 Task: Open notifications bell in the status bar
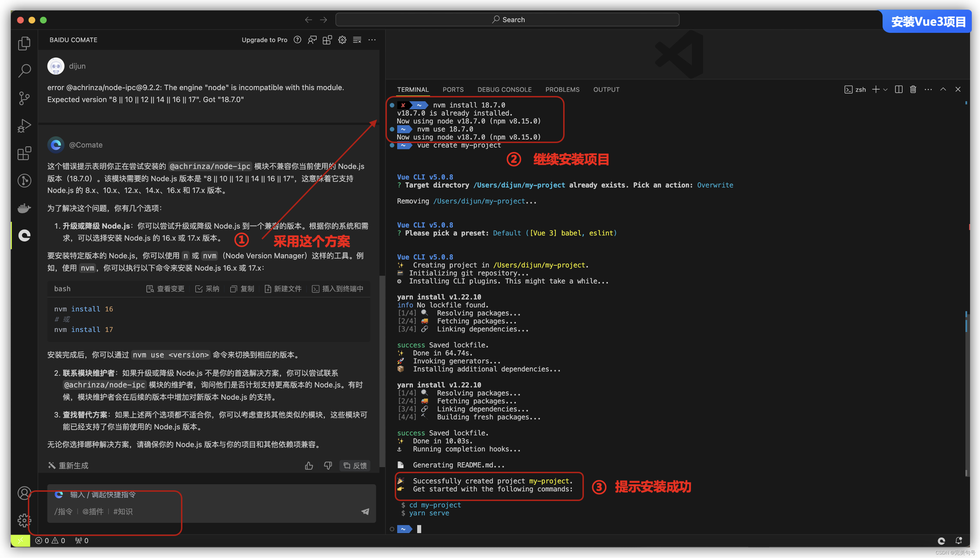(x=959, y=541)
